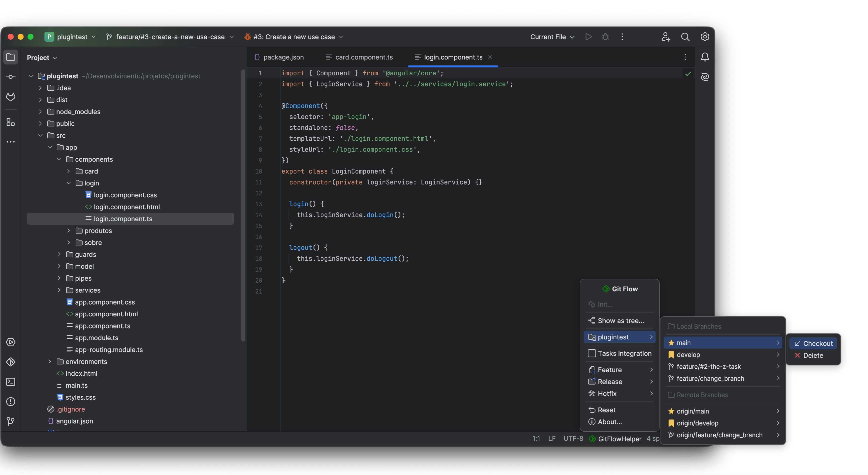
Task: Open the Current File run configuration dropdown
Action: (552, 37)
